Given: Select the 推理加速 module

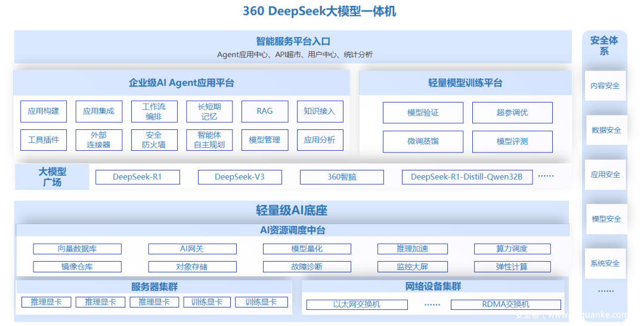Looking at the screenshot, I should [x=412, y=249].
